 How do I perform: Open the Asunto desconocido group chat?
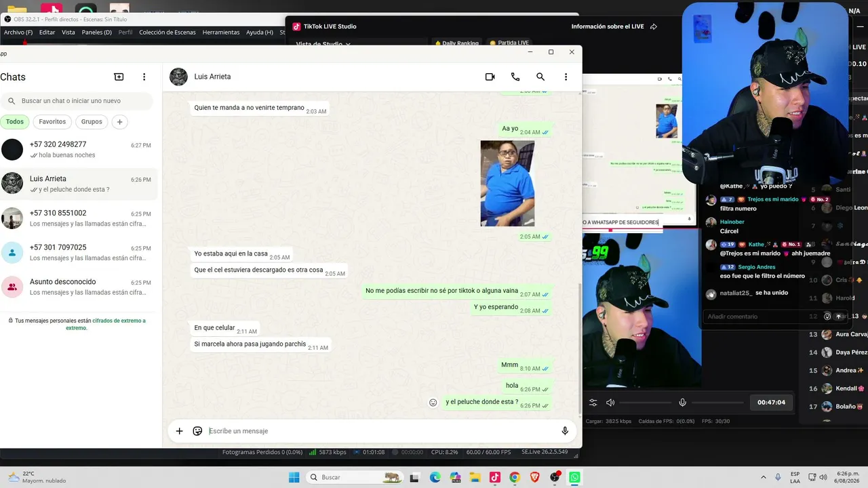(x=79, y=287)
